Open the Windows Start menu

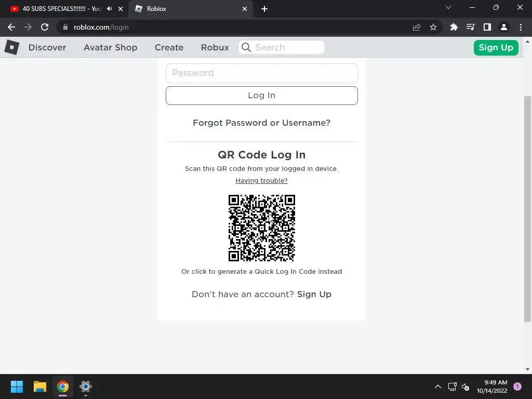tap(17, 387)
